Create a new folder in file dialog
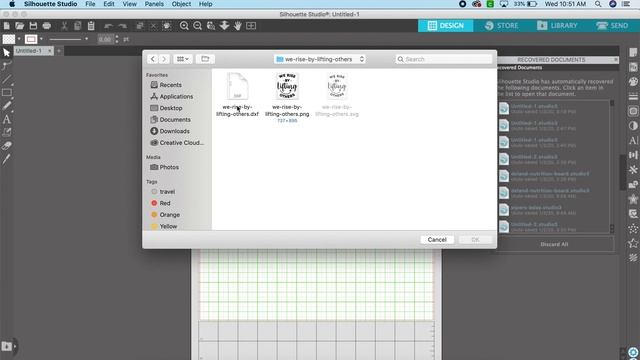The image size is (640, 360). coord(205,59)
